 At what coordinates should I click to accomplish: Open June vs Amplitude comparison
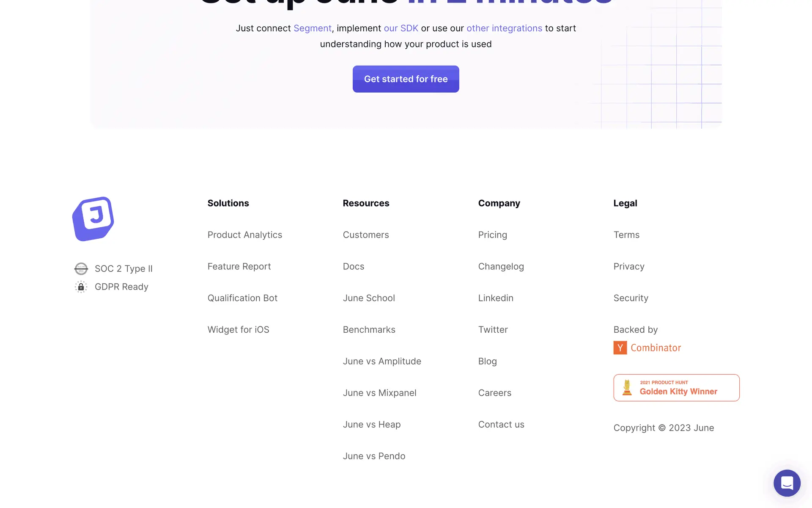point(382,362)
